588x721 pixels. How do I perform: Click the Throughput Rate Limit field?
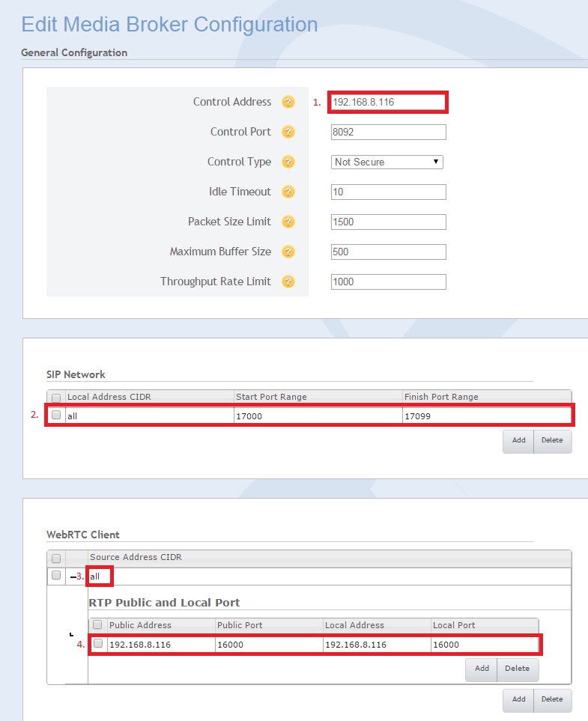click(388, 282)
